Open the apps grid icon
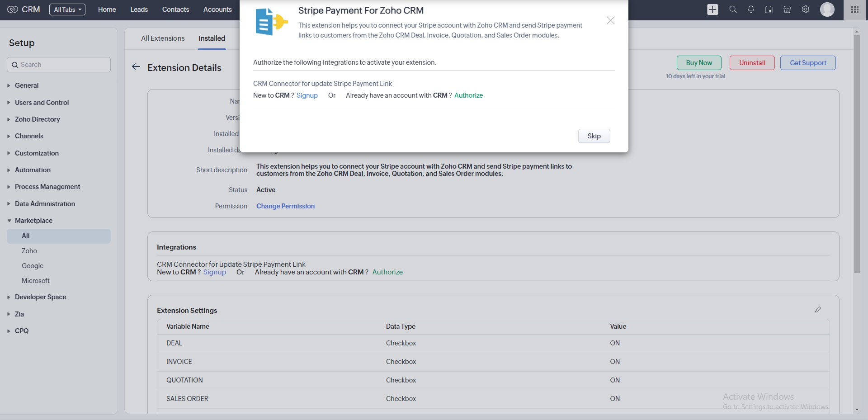Screen dimensions: 868x420 855,9
